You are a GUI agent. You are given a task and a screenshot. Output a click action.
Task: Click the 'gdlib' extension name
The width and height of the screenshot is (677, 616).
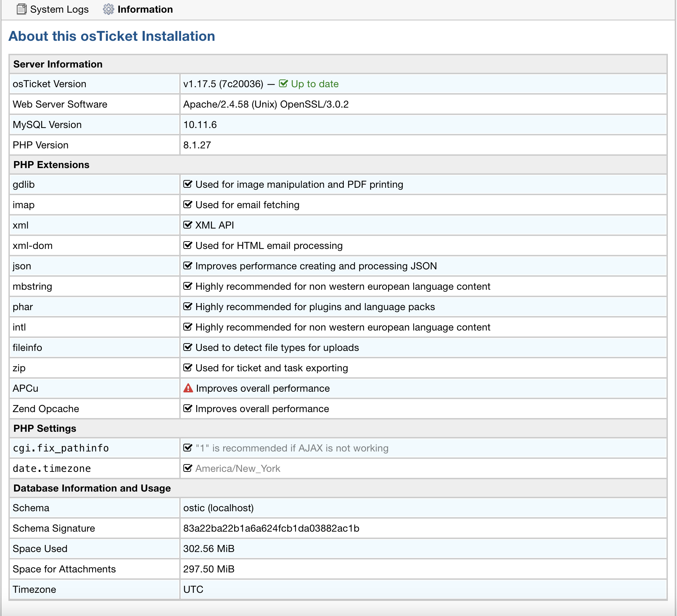click(24, 185)
